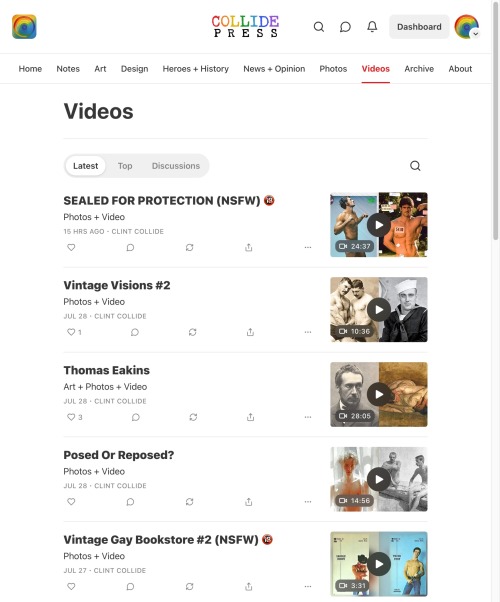Switch to the Discussions filter
The image size is (500, 602).
(176, 166)
